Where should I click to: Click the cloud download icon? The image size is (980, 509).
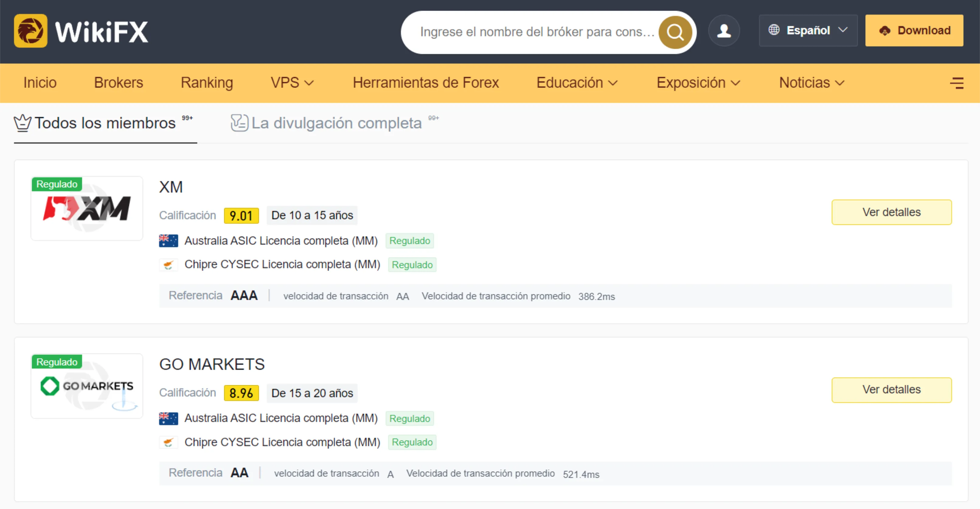coord(884,31)
